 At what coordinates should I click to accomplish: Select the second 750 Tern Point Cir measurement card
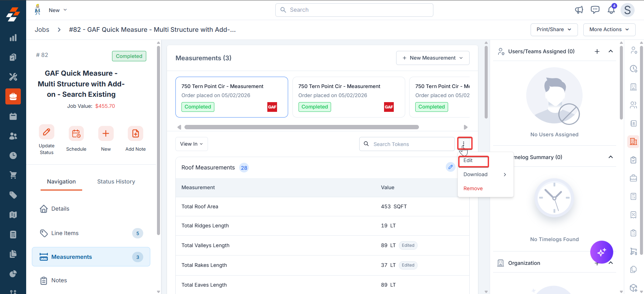(x=349, y=97)
